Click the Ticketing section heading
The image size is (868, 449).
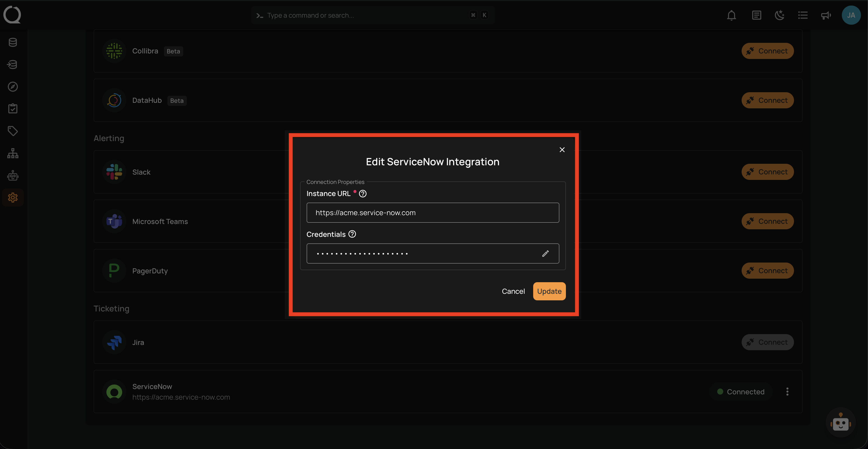click(111, 309)
